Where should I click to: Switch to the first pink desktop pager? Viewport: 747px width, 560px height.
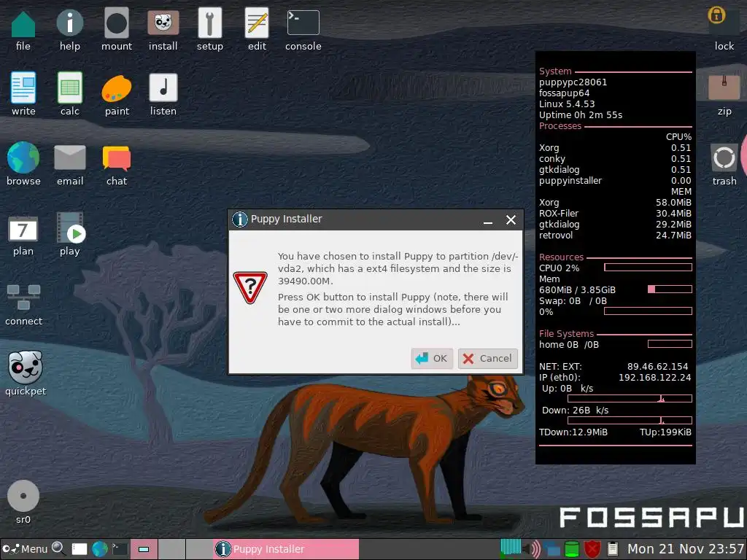pos(144,549)
